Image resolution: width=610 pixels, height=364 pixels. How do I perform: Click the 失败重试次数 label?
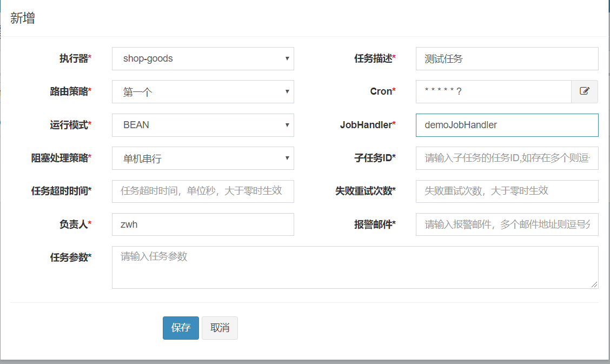[366, 191]
